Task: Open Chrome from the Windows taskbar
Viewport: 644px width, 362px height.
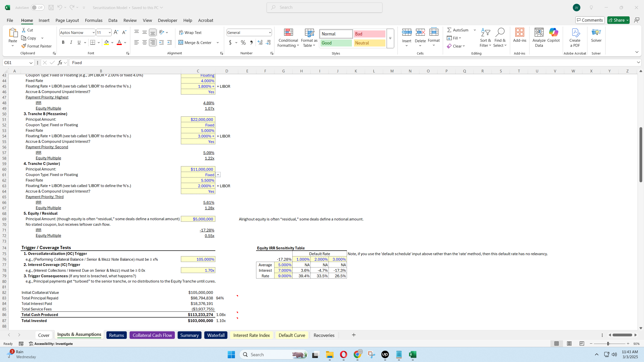Action: click(357, 354)
